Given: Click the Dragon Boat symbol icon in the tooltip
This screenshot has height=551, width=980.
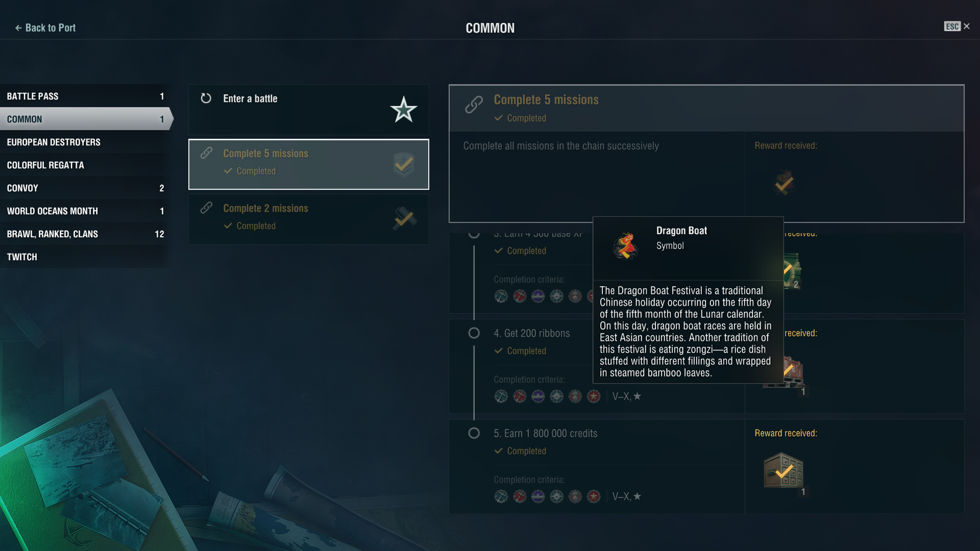Looking at the screenshot, I should pos(626,245).
